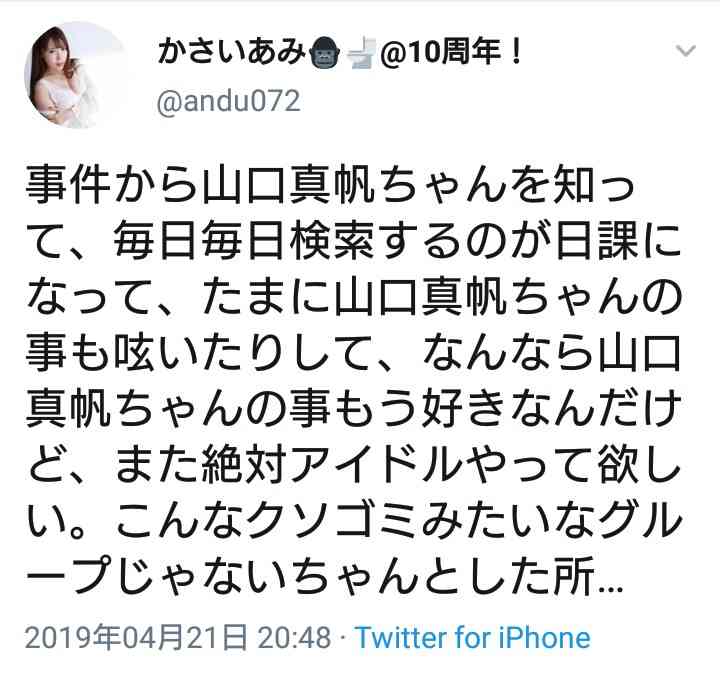Select the line beginning 事も呟いたりして
The image size is (720, 674).
353,353
